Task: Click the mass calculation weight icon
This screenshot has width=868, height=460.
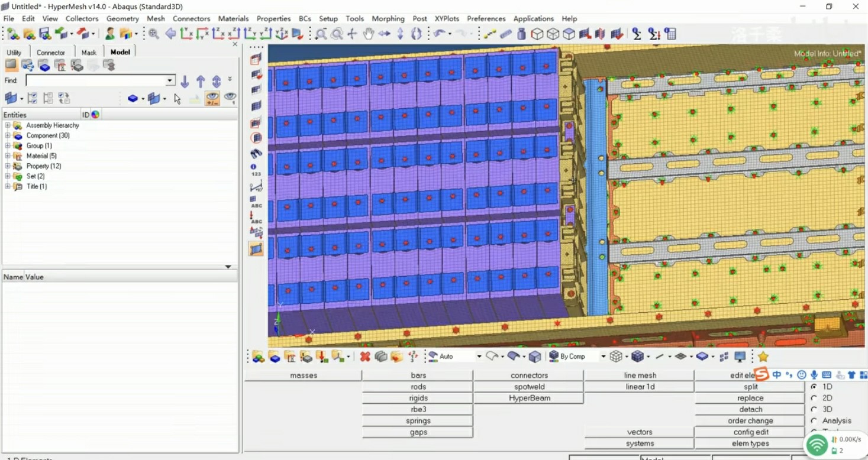Action: click(x=521, y=34)
